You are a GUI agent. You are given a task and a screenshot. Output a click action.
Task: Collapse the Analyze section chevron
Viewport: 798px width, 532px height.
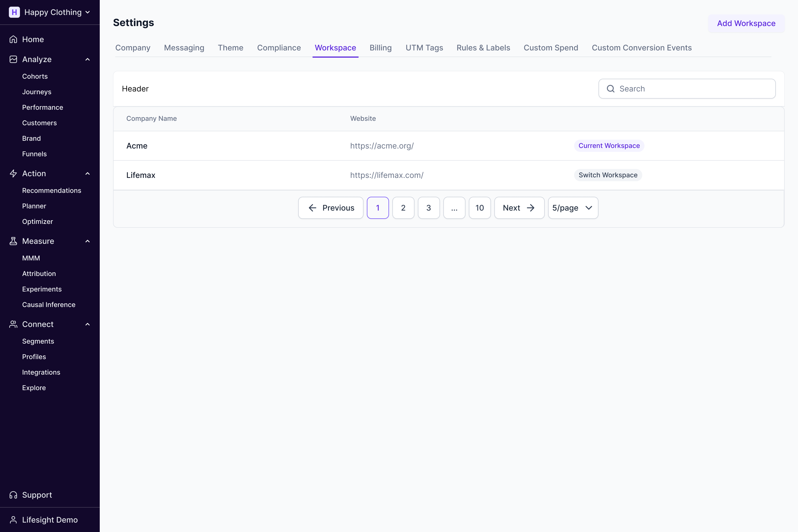tap(88, 59)
